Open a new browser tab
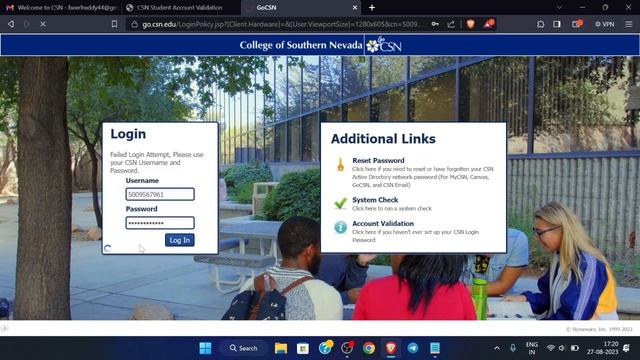640x360 pixels. 372,7
